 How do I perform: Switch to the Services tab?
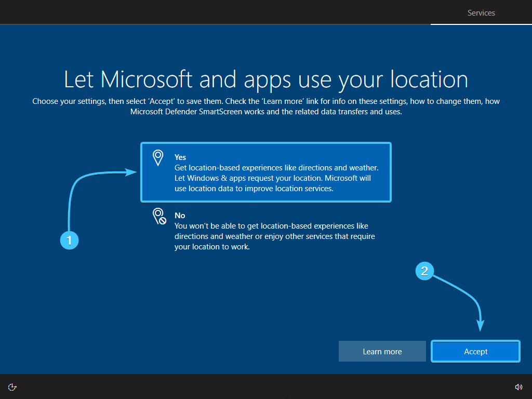point(481,13)
